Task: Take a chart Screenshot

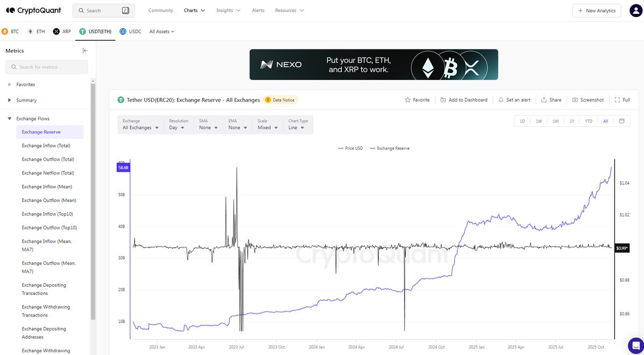Action: pyautogui.click(x=588, y=100)
